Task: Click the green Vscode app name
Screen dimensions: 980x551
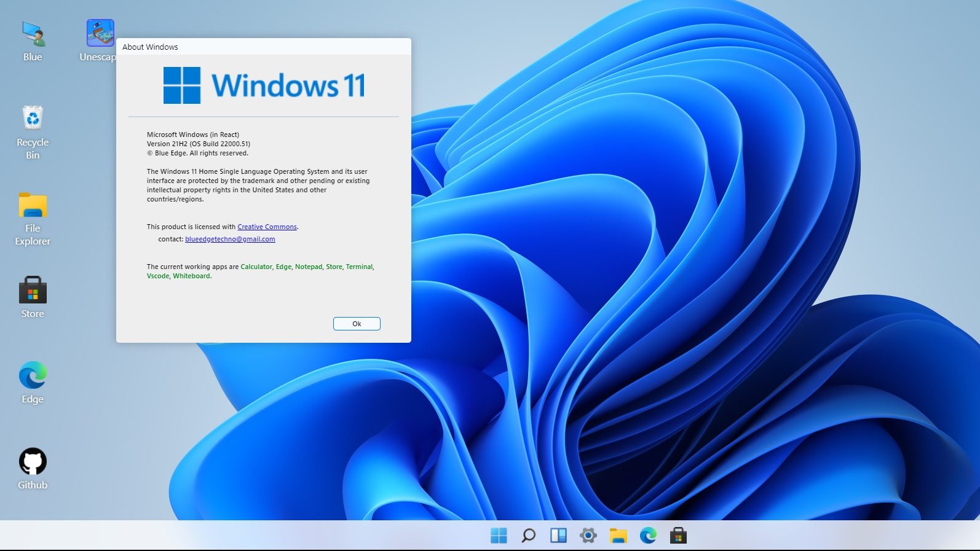Action: pos(158,276)
